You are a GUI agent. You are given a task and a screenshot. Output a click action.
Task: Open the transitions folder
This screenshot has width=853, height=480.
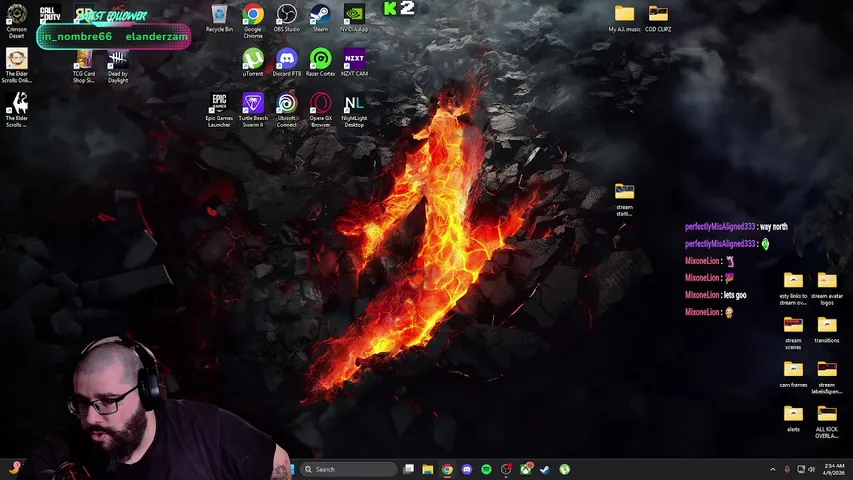(x=827, y=330)
